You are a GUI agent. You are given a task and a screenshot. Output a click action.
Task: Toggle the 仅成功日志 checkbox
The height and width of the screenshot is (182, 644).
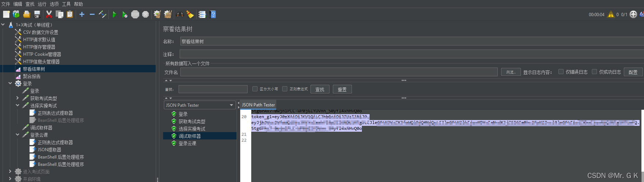pyautogui.click(x=594, y=72)
